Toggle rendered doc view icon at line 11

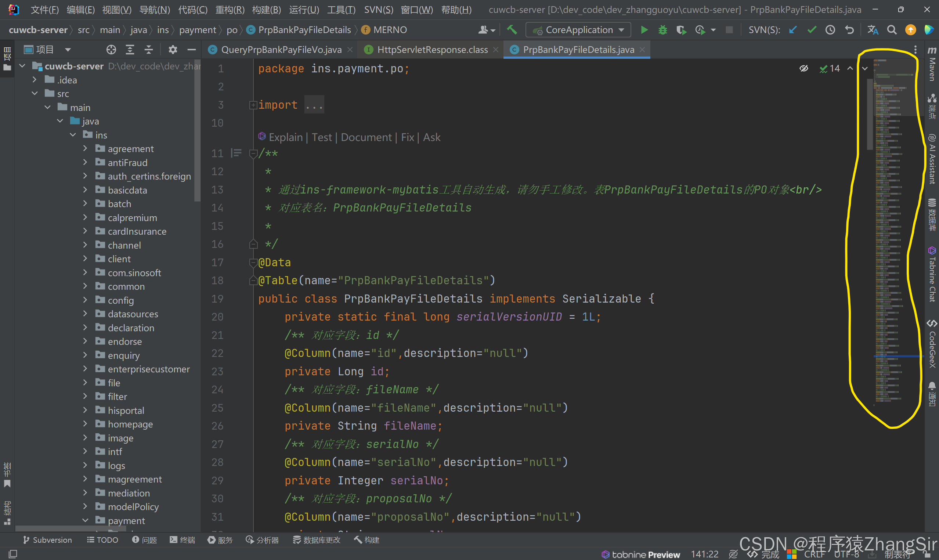click(x=236, y=153)
